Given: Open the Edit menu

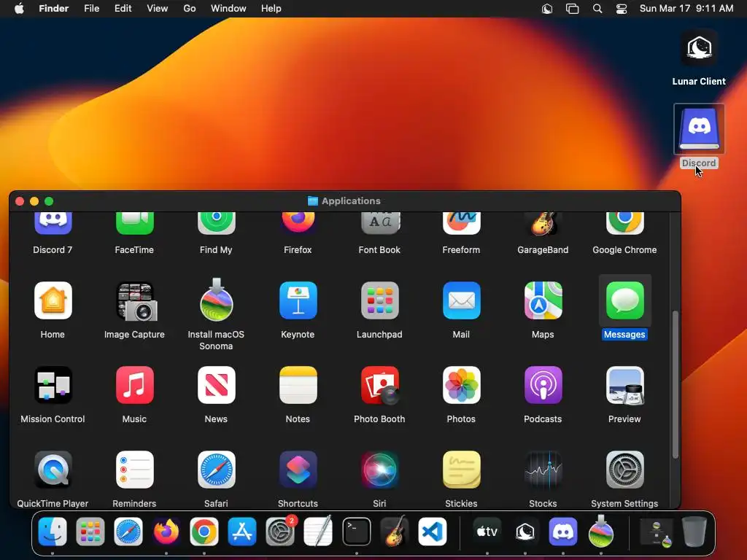Looking at the screenshot, I should (x=123, y=9).
